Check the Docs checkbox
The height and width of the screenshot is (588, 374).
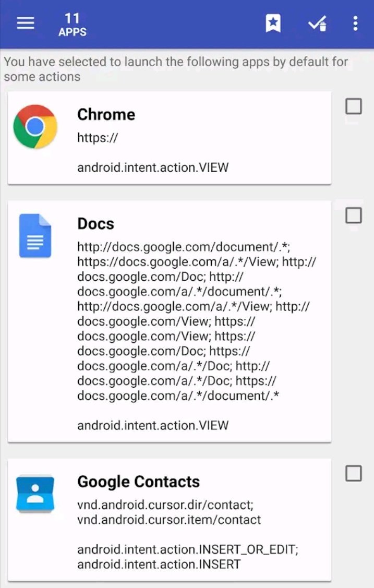pos(353,215)
